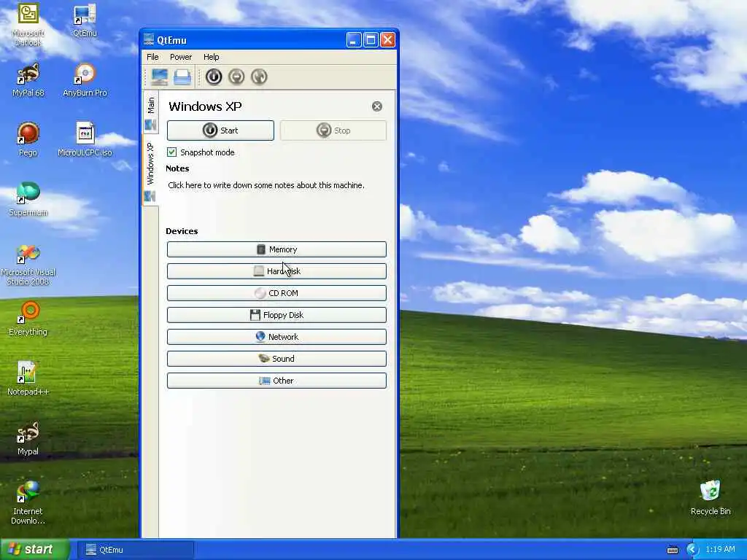
Task: Expand the Sound device section
Action: click(x=276, y=359)
